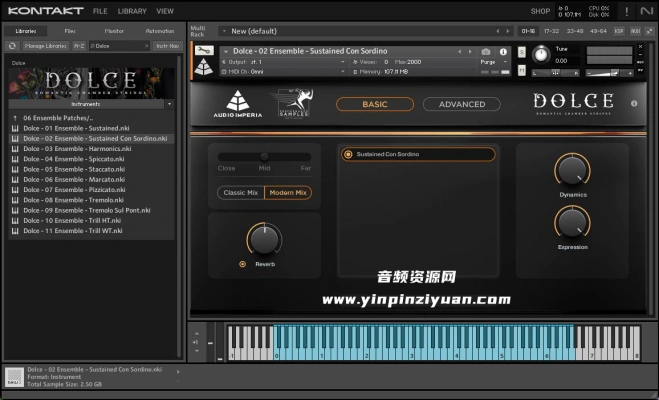The width and height of the screenshot is (659, 400).
Task: Click the mic position Close/Mid/Far slider
Action: tap(264, 157)
